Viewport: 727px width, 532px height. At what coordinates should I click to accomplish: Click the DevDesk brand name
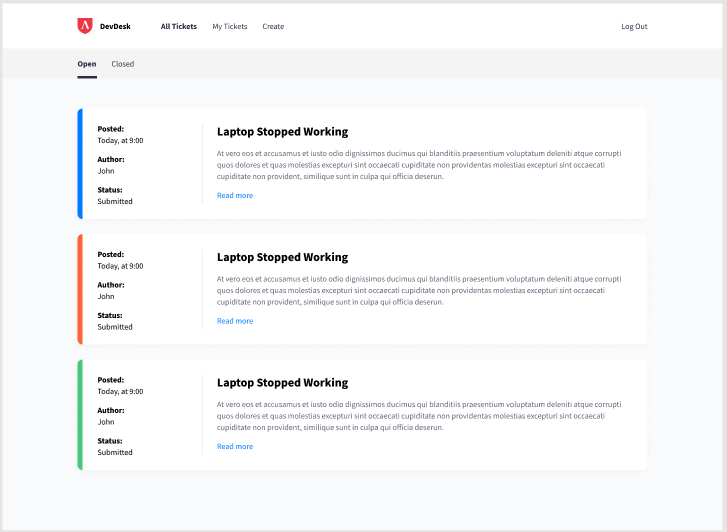pos(115,26)
